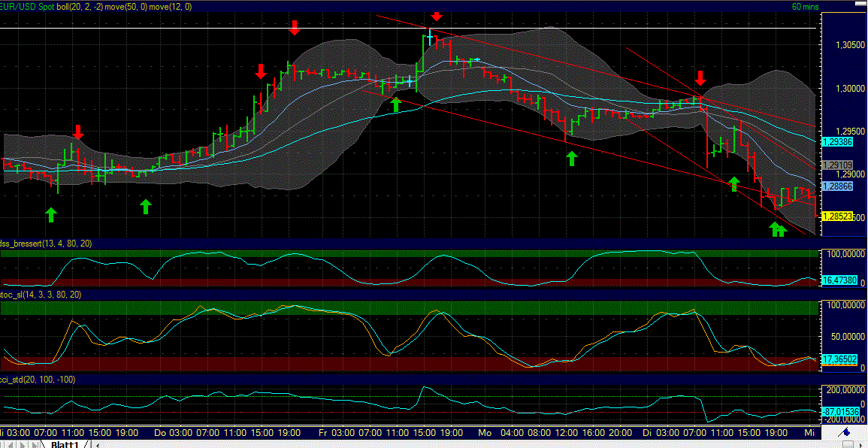Switch to the Blatt1 sheet tab
868x448 pixels.
click(64, 443)
